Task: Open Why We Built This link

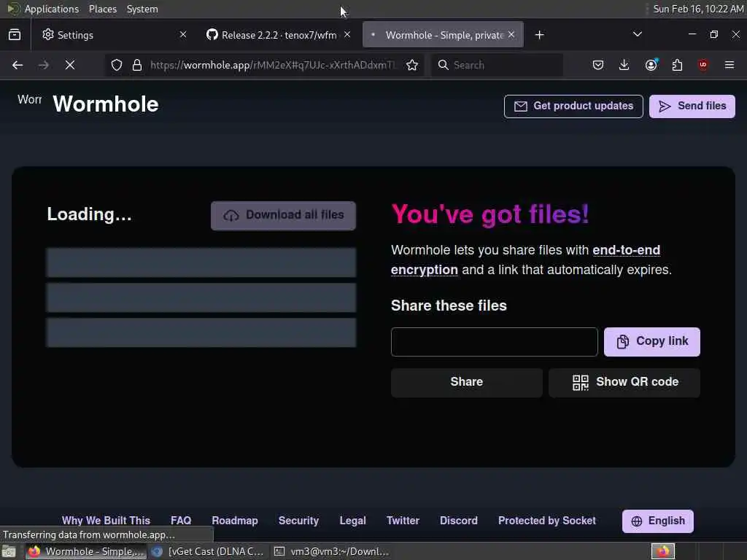Action: pyautogui.click(x=106, y=521)
